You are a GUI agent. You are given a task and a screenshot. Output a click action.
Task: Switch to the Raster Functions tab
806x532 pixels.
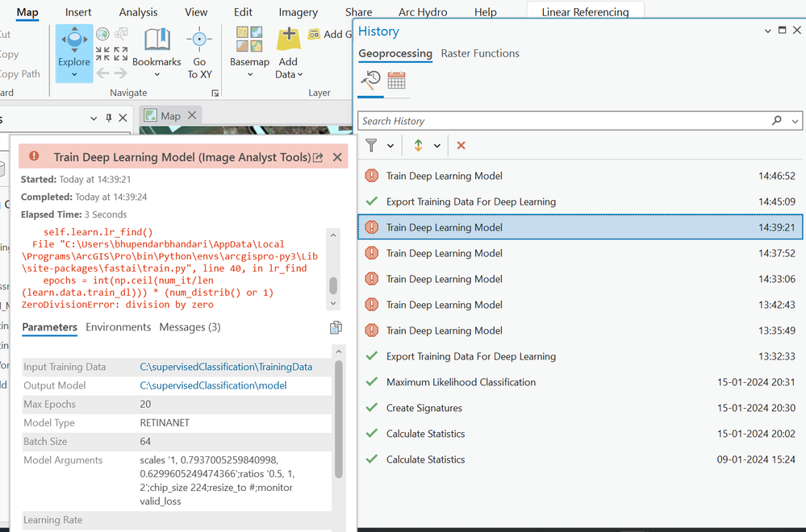[x=480, y=53]
